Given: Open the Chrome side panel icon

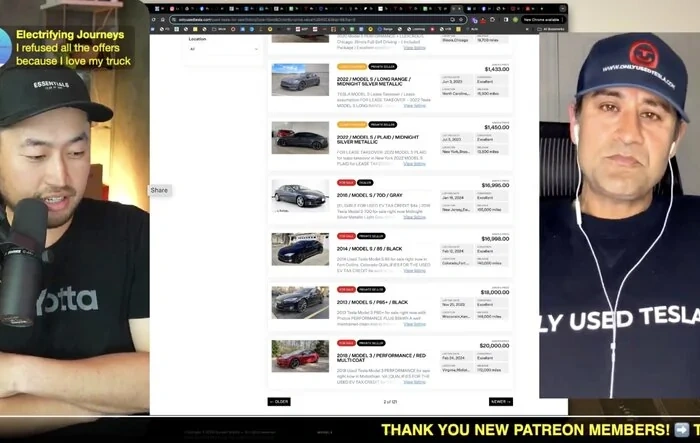Looking at the screenshot, I should tap(506, 20).
